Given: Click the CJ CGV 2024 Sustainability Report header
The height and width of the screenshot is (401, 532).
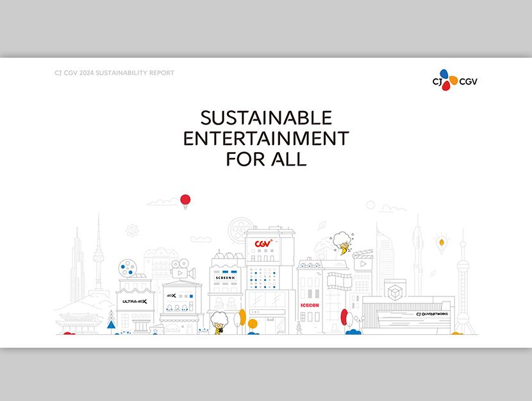Looking at the screenshot, I should pos(114,73).
